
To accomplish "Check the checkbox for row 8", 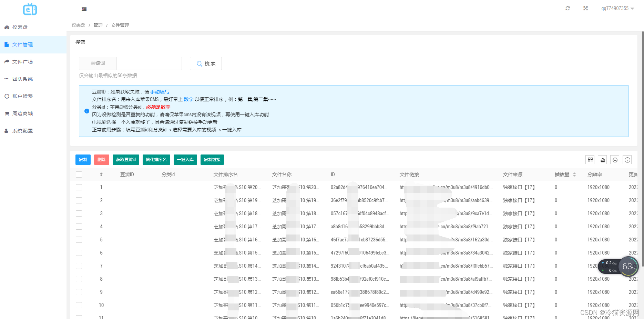I will (x=79, y=279).
